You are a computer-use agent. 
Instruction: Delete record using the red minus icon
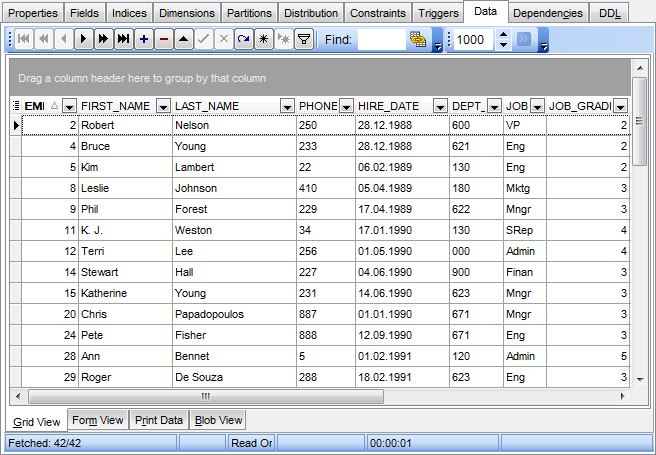pos(164,40)
